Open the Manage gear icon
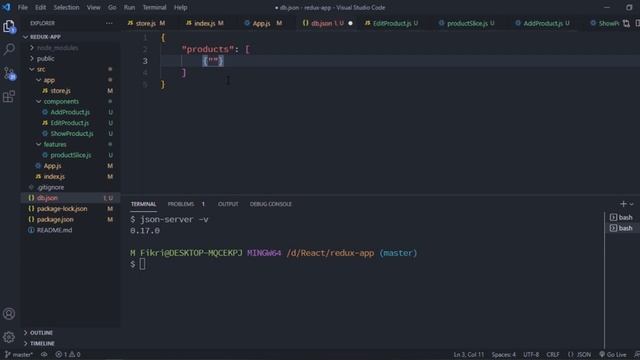 pyautogui.click(x=9, y=337)
